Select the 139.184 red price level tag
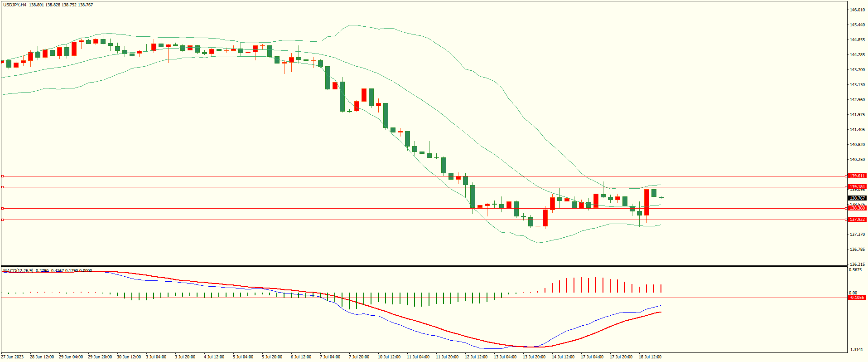 pyautogui.click(x=857, y=187)
